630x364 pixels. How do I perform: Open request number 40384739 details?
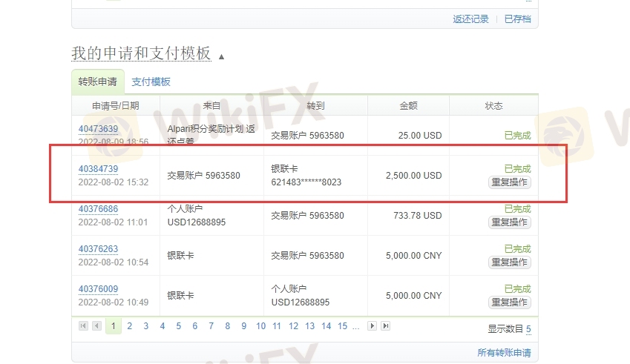click(98, 169)
